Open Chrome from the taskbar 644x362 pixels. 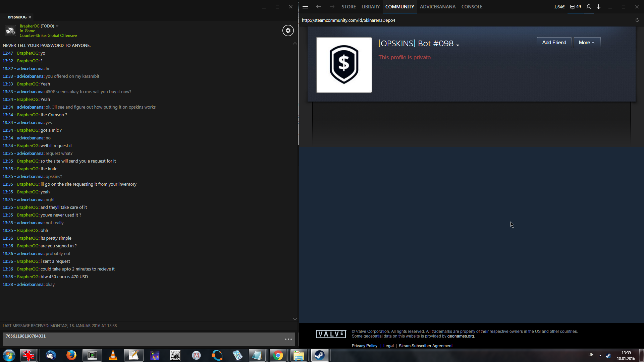pos(278,355)
